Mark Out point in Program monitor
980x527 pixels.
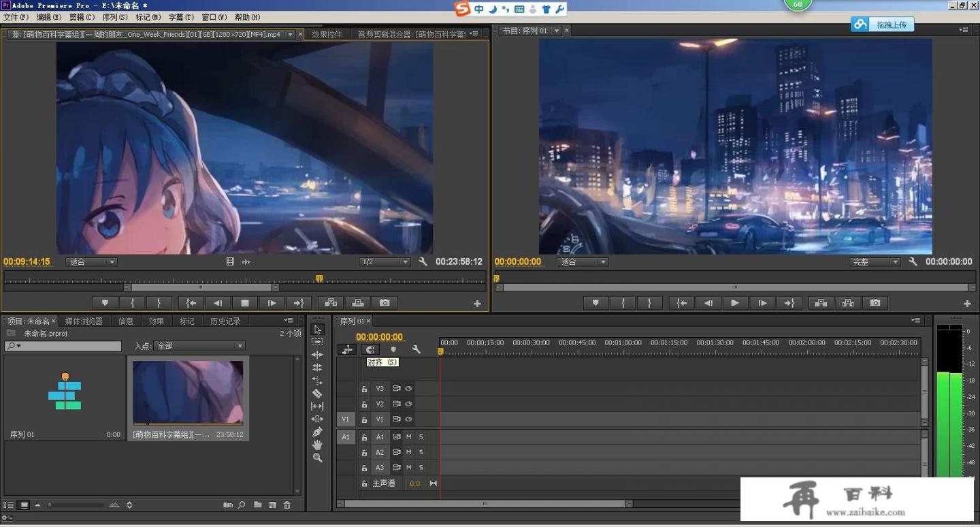pos(650,303)
